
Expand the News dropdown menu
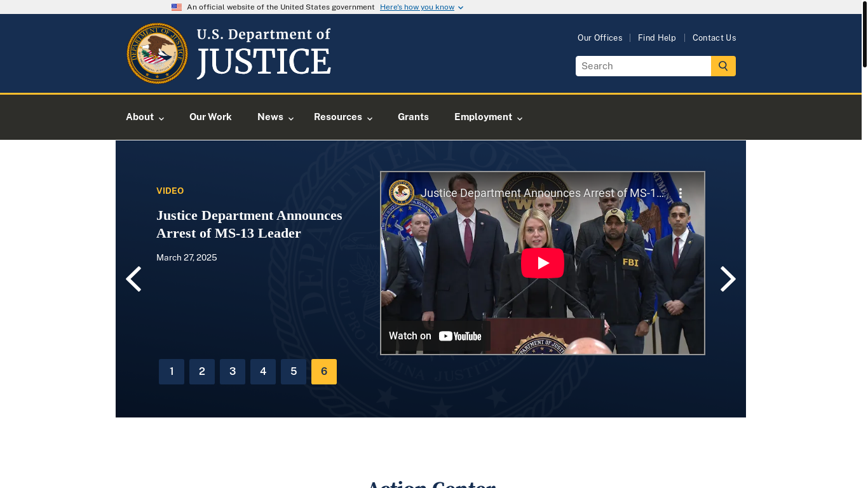pyautogui.click(x=275, y=117)
